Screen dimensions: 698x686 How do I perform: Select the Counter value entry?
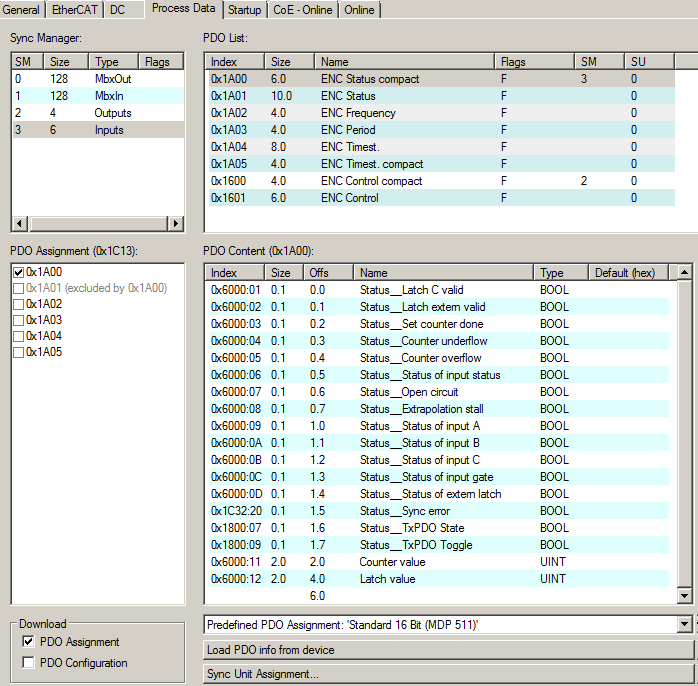[439, 562]
